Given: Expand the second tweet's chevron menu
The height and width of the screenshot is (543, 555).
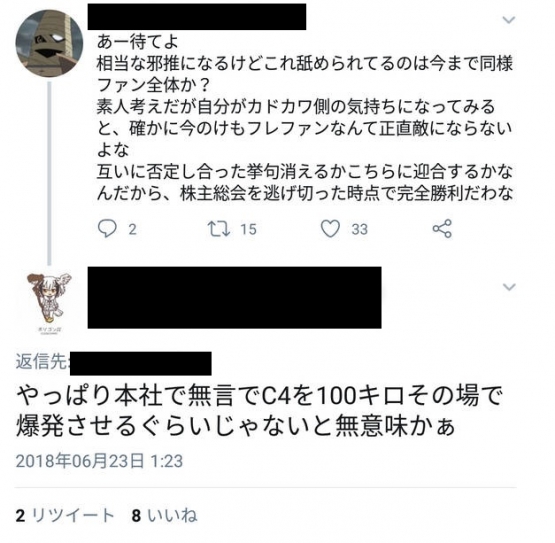Looking at the screenshot, I should point(509,286).
